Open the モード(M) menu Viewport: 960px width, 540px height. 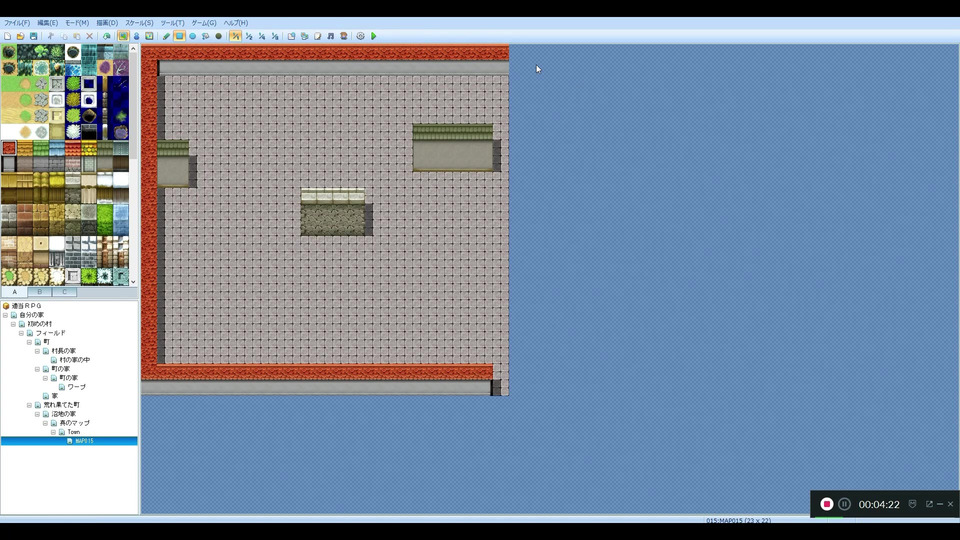(x=77, y=23)
